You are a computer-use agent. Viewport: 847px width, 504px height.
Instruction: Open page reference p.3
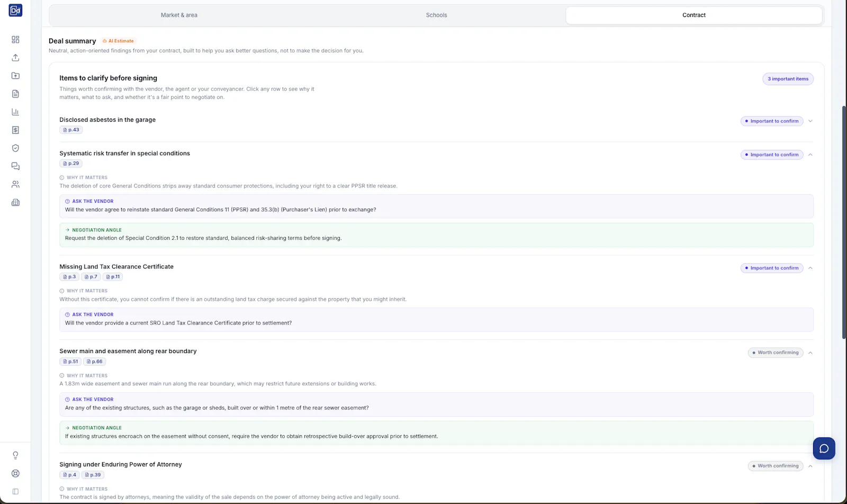coord(69,277)
